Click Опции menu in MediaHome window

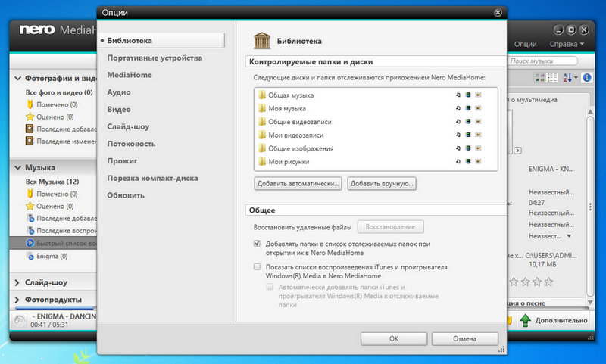tap(525, 45)
